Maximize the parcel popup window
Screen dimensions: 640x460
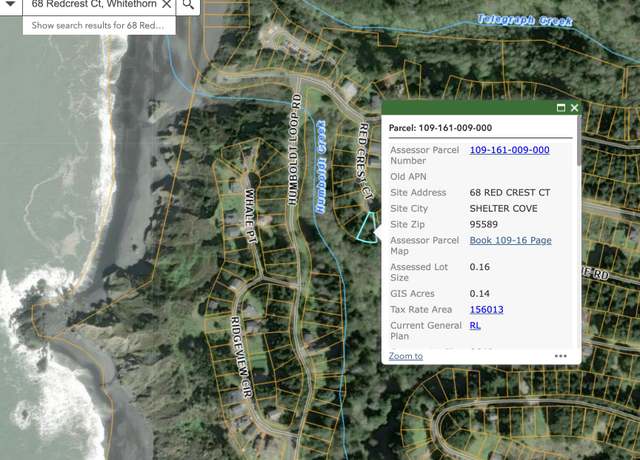[561, 108]
